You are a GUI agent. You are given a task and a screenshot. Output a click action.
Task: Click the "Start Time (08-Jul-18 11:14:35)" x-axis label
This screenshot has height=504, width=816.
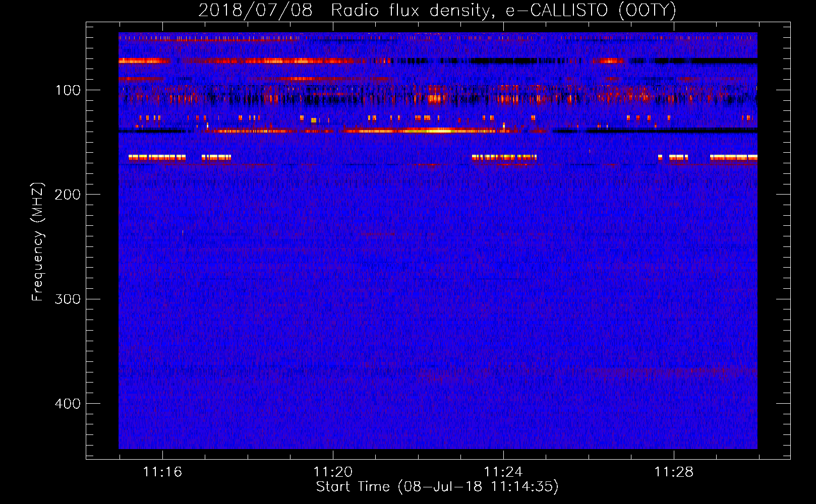pos(437,487)
